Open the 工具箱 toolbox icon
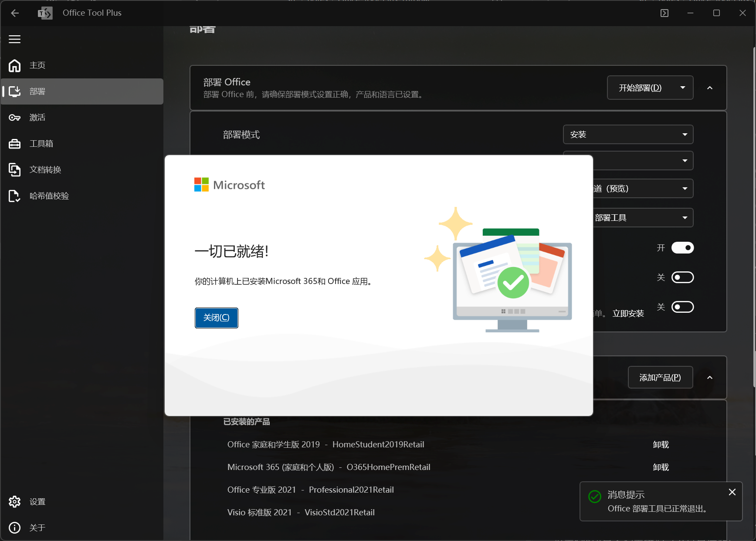This screenshot has width=756, height=541. coord(15,144)
